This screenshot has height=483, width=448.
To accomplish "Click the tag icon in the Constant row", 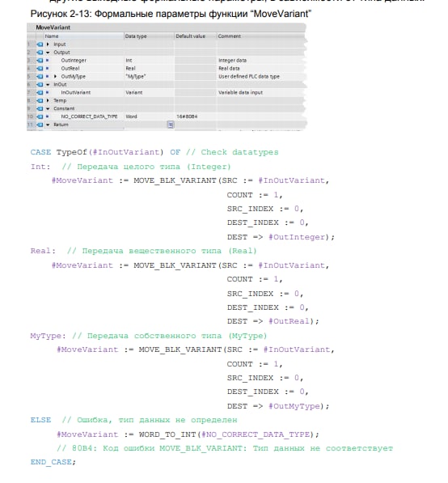I will point(40,108).
